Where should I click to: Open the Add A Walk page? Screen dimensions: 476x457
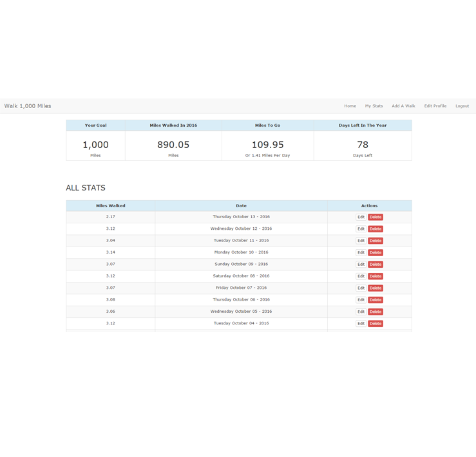click(x=403, y=106)
